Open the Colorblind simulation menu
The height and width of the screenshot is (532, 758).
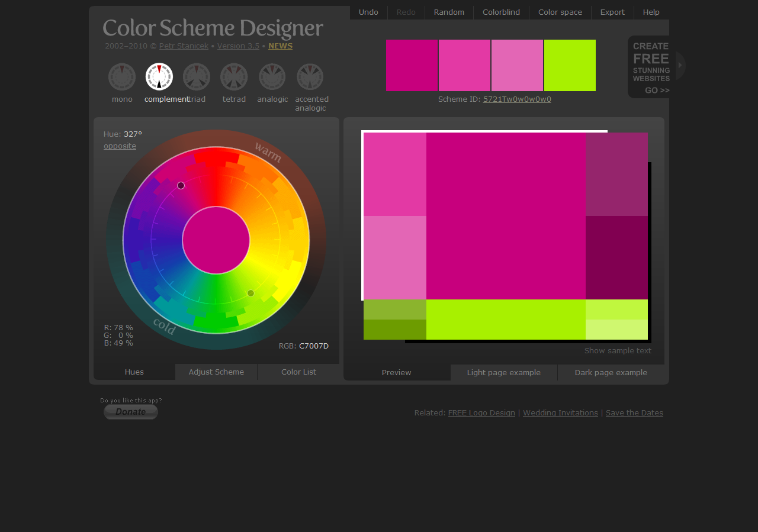pyautogui.click(x=501, y=12)
